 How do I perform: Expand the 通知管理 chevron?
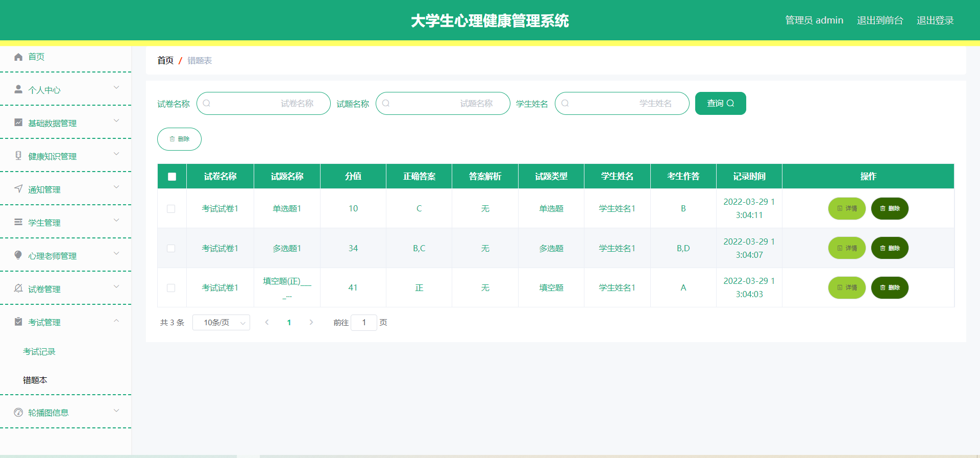point(116,187)
